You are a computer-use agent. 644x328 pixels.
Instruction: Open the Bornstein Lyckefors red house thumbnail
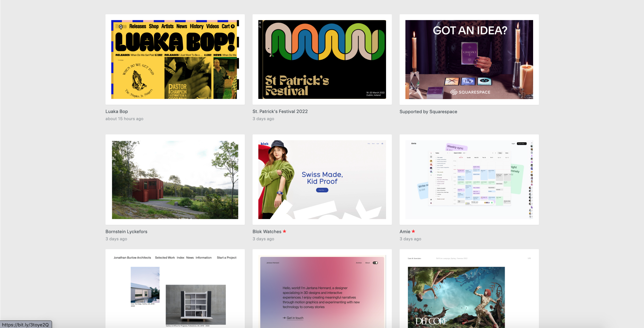pos(175,180)
